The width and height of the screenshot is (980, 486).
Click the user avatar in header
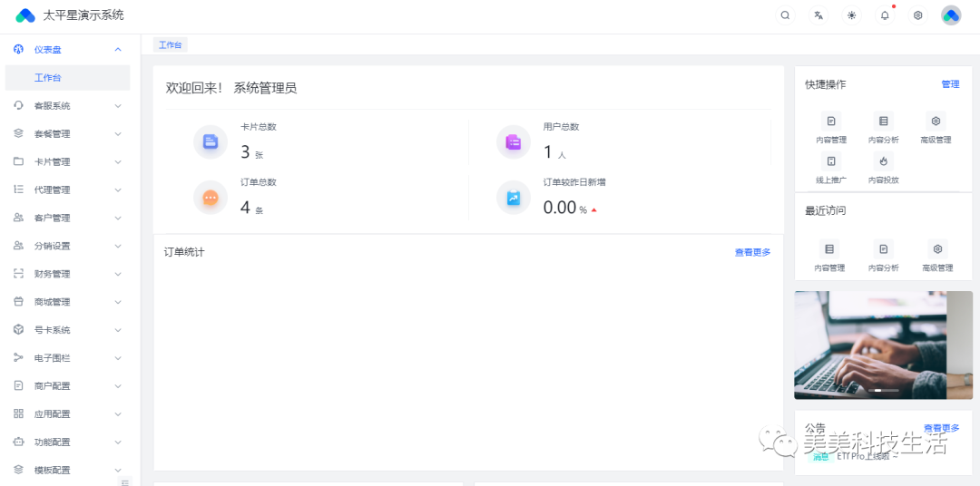950,15
